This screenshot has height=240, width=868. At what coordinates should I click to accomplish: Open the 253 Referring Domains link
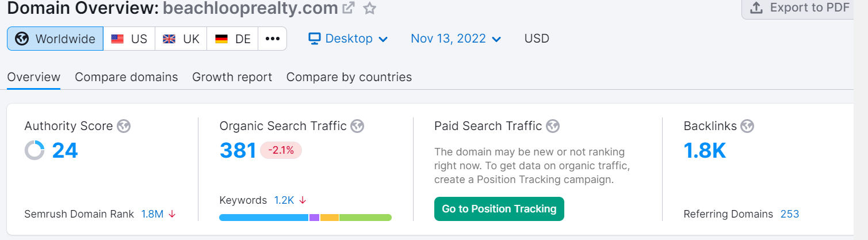[x=790, y=214]
